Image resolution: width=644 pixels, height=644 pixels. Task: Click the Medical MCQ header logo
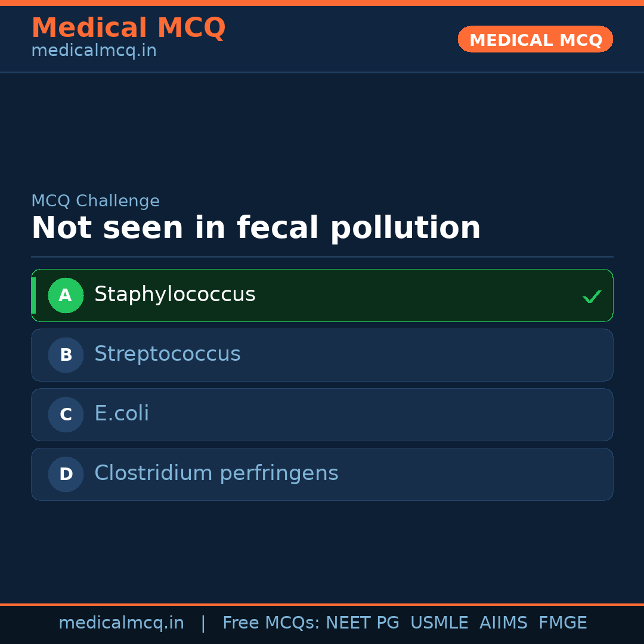pyautogui.click(x=128, y=28)
